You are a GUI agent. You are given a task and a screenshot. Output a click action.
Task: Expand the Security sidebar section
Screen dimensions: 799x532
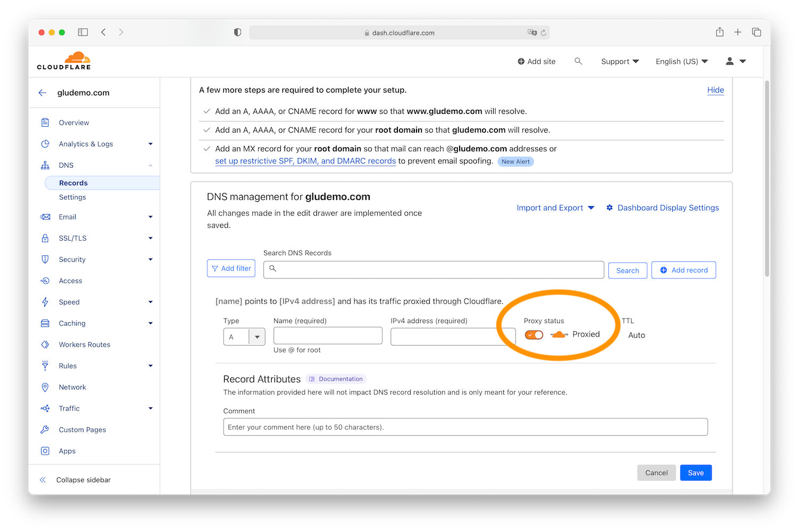click(151, 259)
